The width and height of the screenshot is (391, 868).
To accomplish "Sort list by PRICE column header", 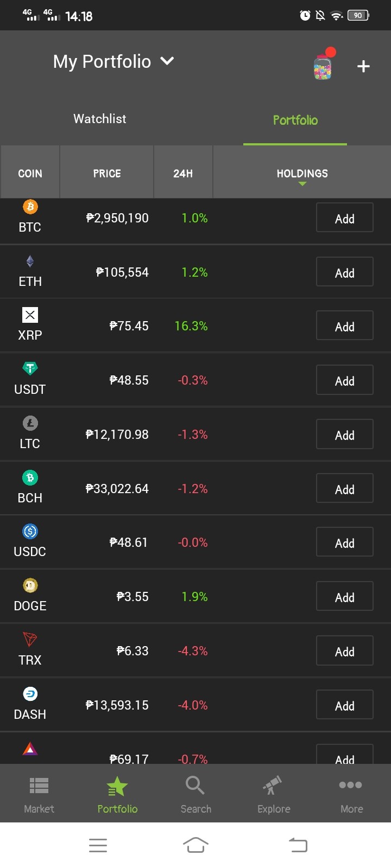I will click(x=107, y=174).
